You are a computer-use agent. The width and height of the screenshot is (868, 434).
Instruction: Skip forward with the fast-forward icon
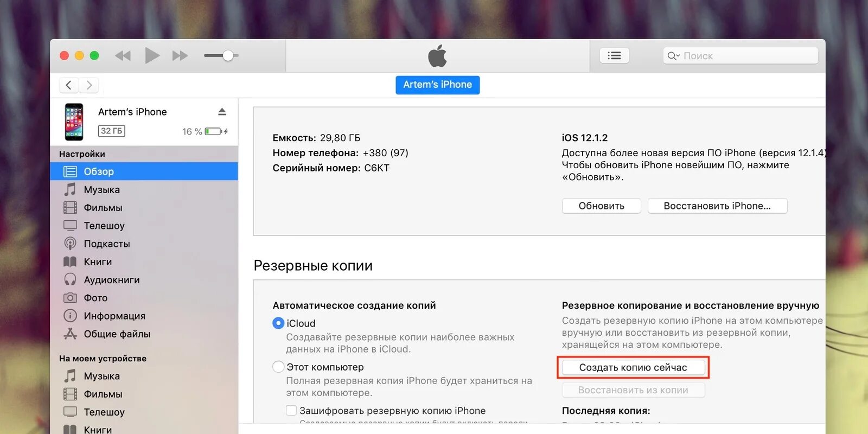(180, 55)
